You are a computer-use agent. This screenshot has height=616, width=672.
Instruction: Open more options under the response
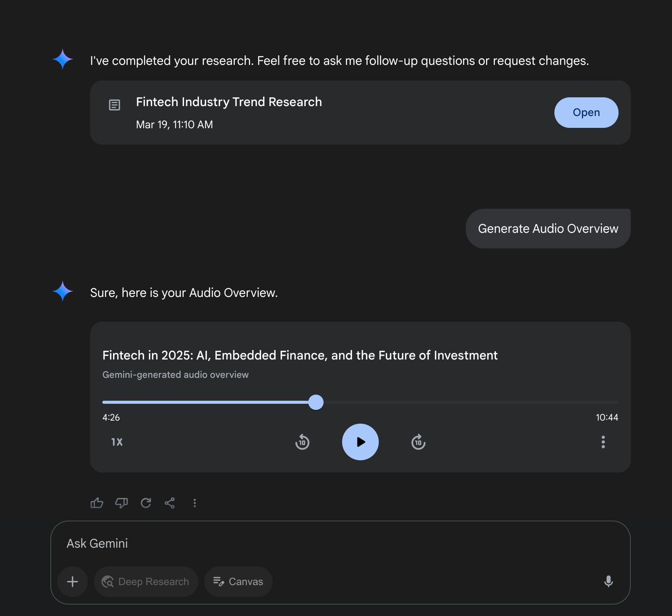(x=195, y=503)
